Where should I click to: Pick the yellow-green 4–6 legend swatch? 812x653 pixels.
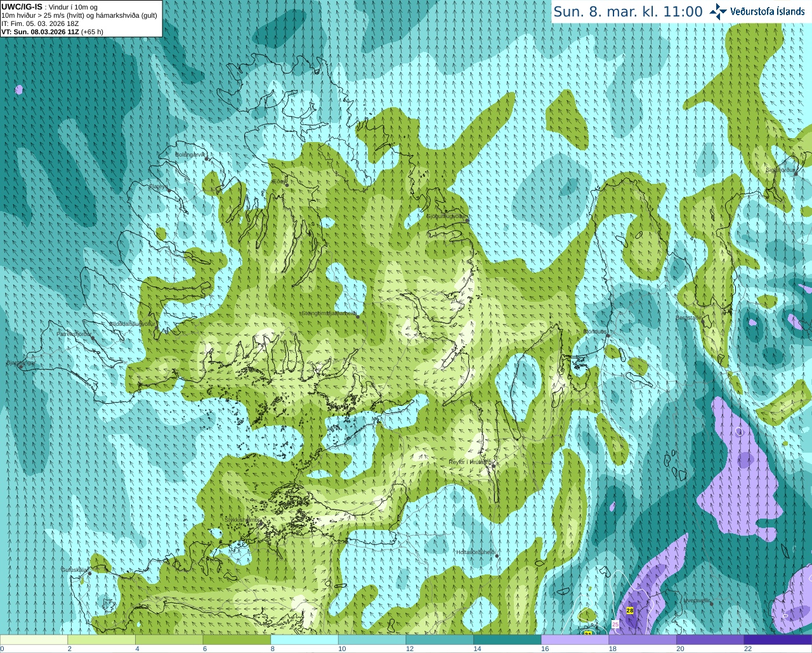[x=169, y=640]
